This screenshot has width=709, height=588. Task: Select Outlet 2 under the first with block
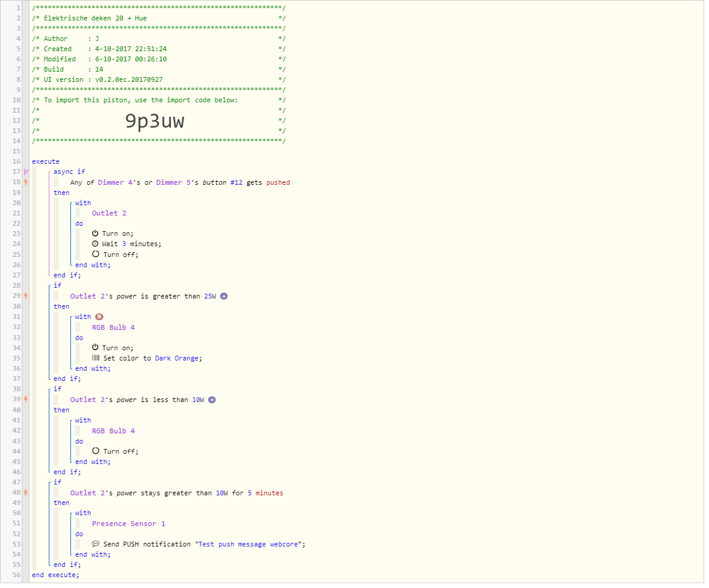109,213
